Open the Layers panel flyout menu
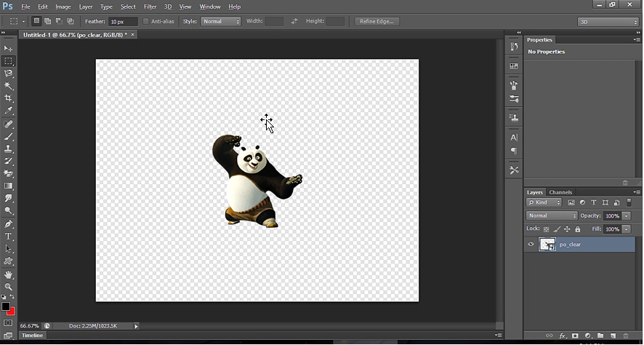Screen dimensions: 644x345 click(636, 192)
